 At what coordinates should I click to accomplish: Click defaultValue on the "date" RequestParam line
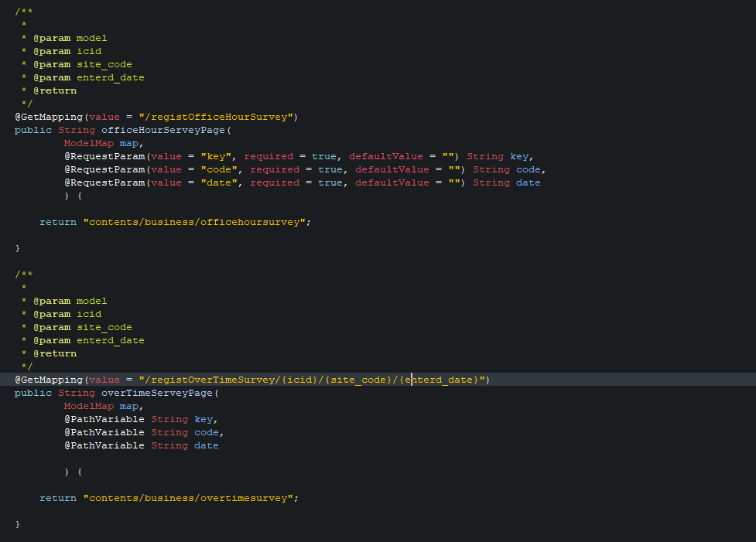click(x=392, y=182)
